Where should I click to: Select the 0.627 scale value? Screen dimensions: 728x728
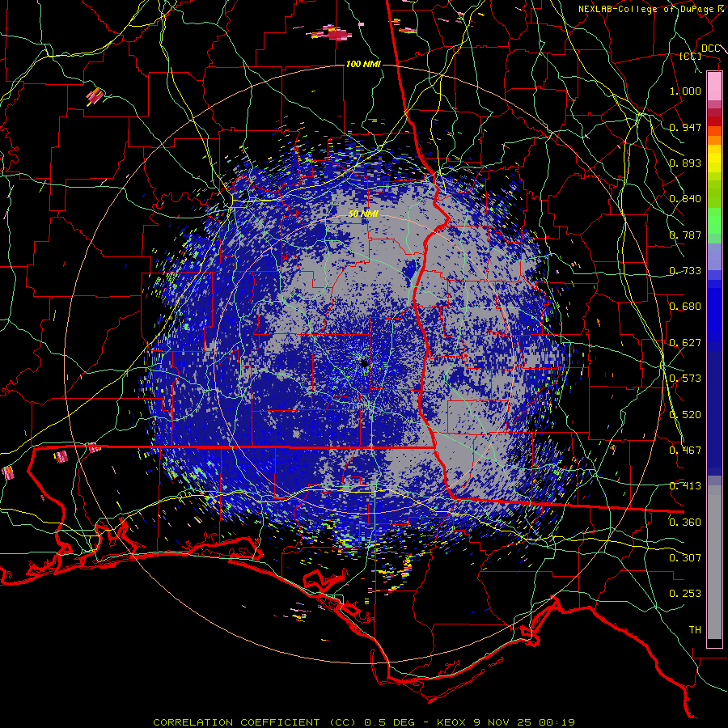point(685,343)
